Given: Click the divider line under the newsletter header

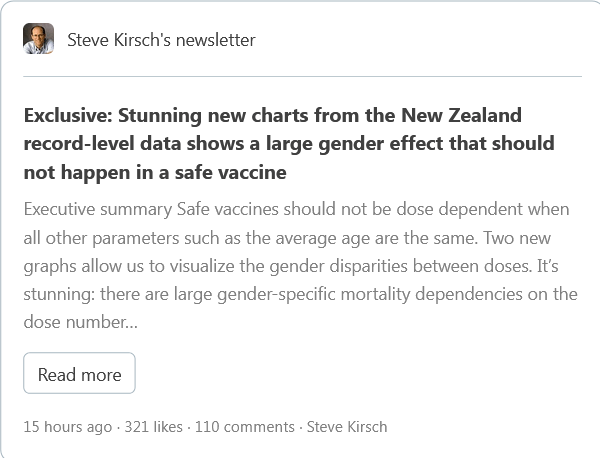Looking at the screenshot, I should (x=302, y=76).
